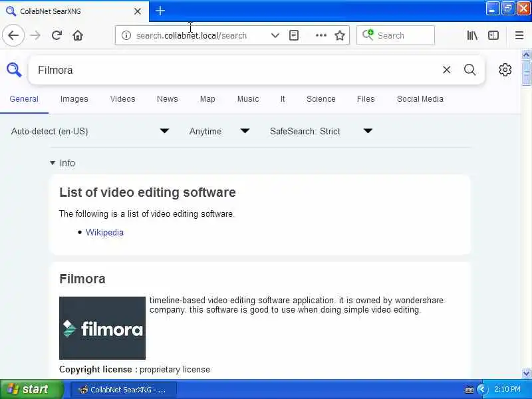The height and width of the screenshot is (399, 532).
Task: Switch to the Videos category
Action: [x=122, y=98]
